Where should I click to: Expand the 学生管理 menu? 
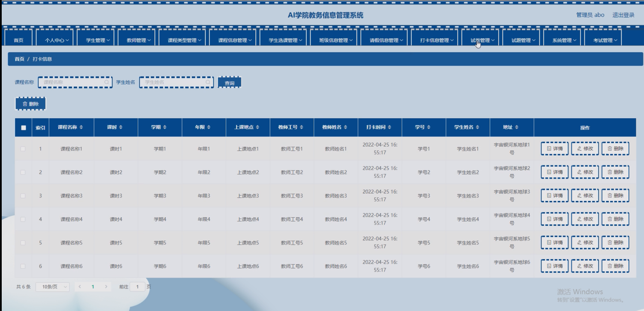click(x=95, y=38)
